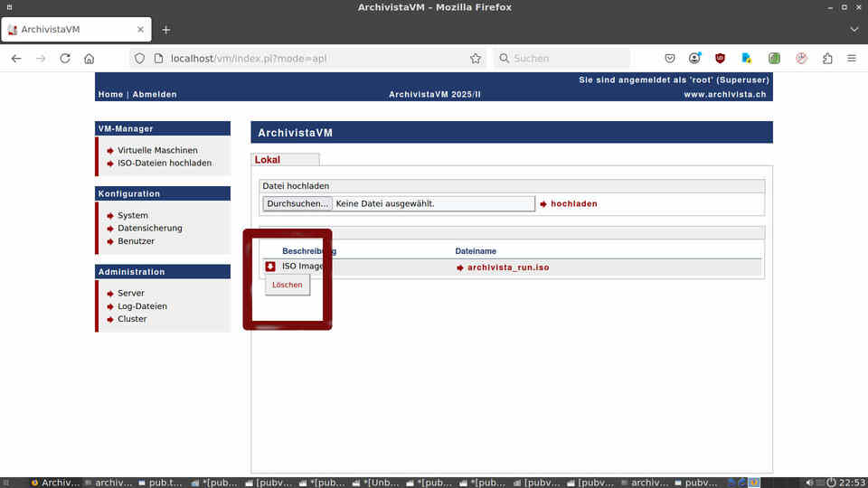Switch to the *[Unb… taskbar window
868x488 pixels.
375,483
